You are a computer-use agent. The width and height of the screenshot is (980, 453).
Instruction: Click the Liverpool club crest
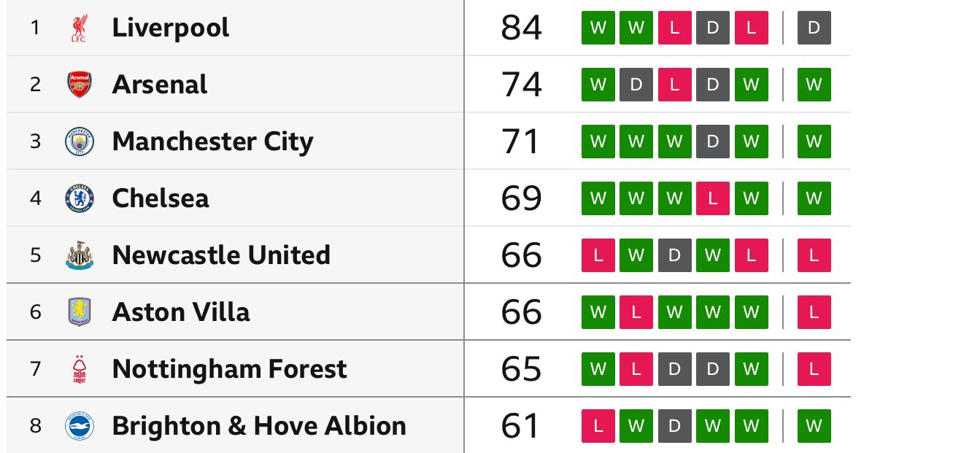(79, 28)
